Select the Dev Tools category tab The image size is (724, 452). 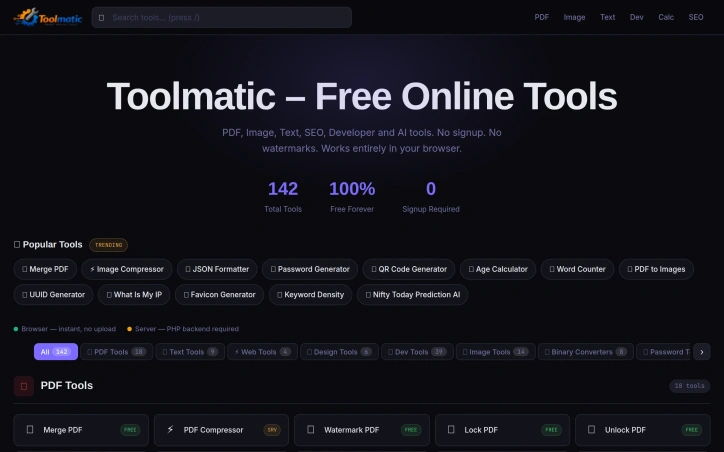pyautogui.click(x=417, y=352)
